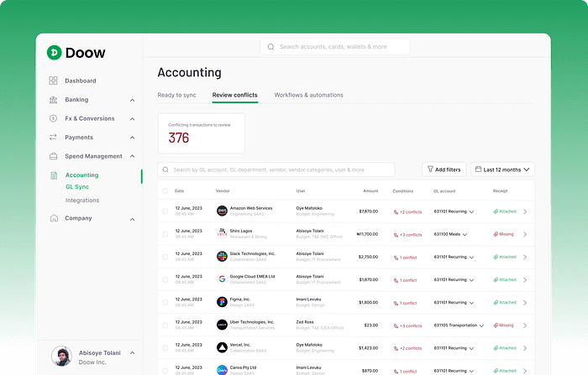
Task: Switch to the Ready to sync tab
Action: click(176, 95)
